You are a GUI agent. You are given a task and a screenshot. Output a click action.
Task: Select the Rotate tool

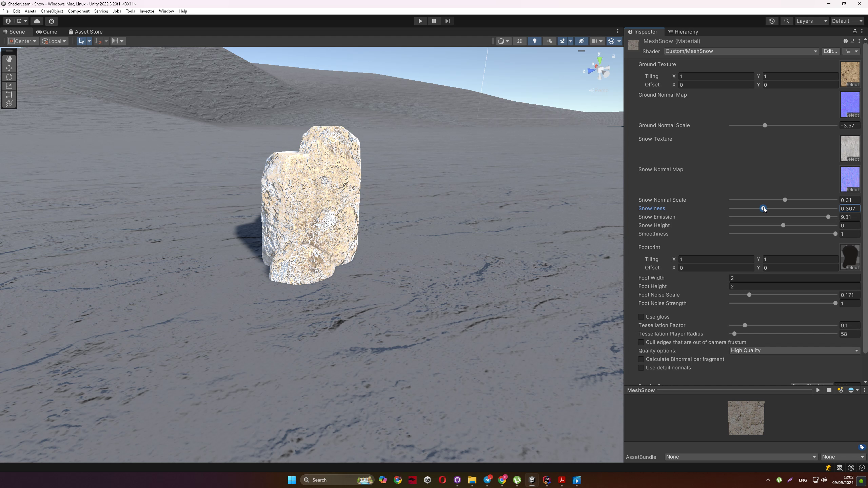coord(9,77)
